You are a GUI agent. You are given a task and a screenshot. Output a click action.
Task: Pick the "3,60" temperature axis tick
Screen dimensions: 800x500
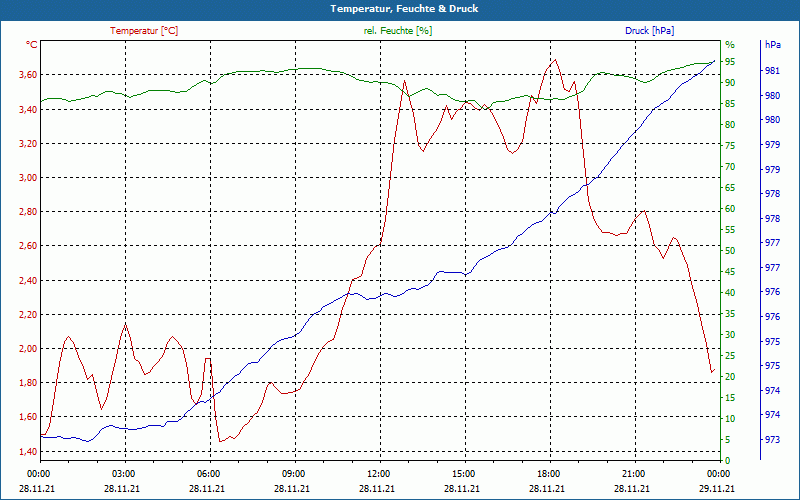pos(29,74)
